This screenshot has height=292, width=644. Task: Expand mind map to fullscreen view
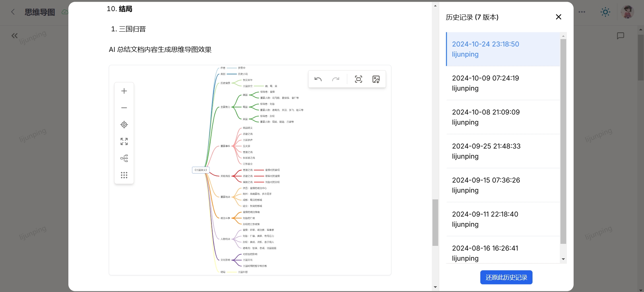coord(124,141)
